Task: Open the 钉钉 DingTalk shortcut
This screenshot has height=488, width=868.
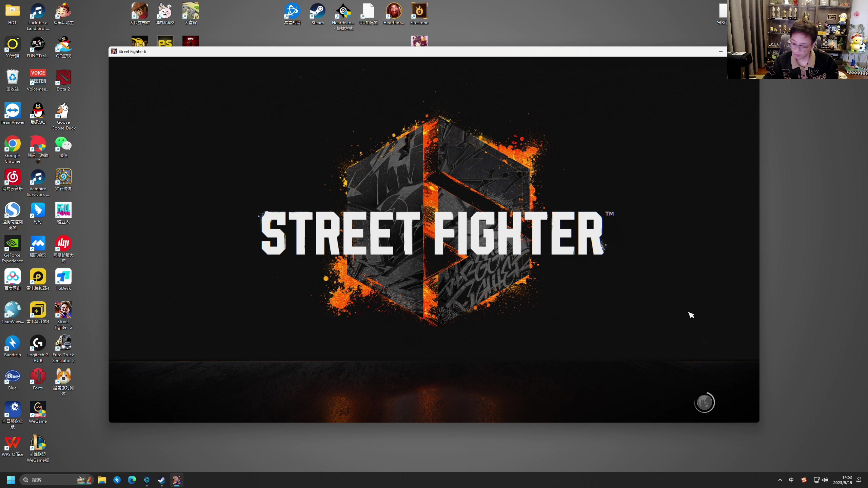Action: point(38,213)
